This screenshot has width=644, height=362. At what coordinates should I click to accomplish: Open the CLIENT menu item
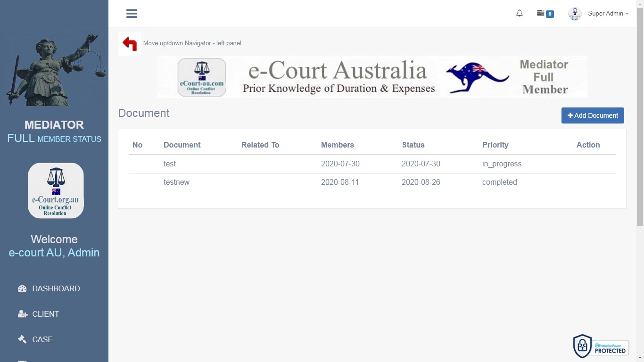[x=45, y=314]
